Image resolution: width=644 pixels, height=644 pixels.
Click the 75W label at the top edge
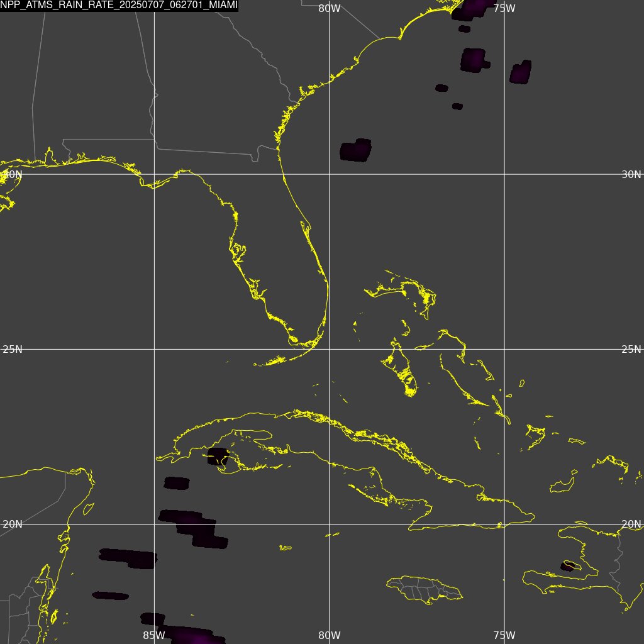tap(504, 8)
